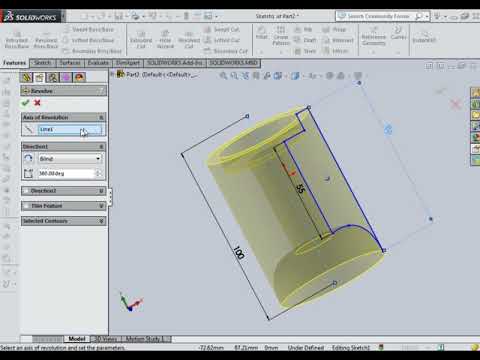This screenshot has width=480, height=360.
Task: Cancel the Revolve with the red X
Action: (x=37, y=103)
